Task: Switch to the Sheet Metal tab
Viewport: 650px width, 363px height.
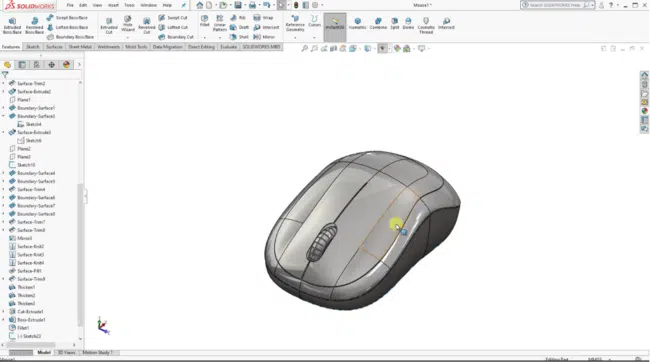Action: [x=80, y=47]
